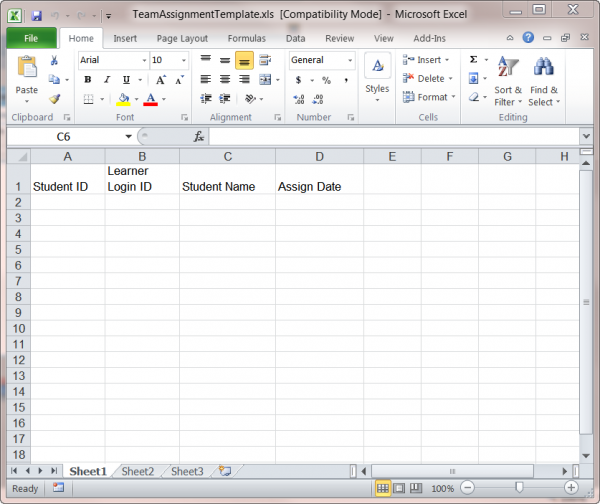
Task: Open the Sort & Filter tool
Action: 508,80
